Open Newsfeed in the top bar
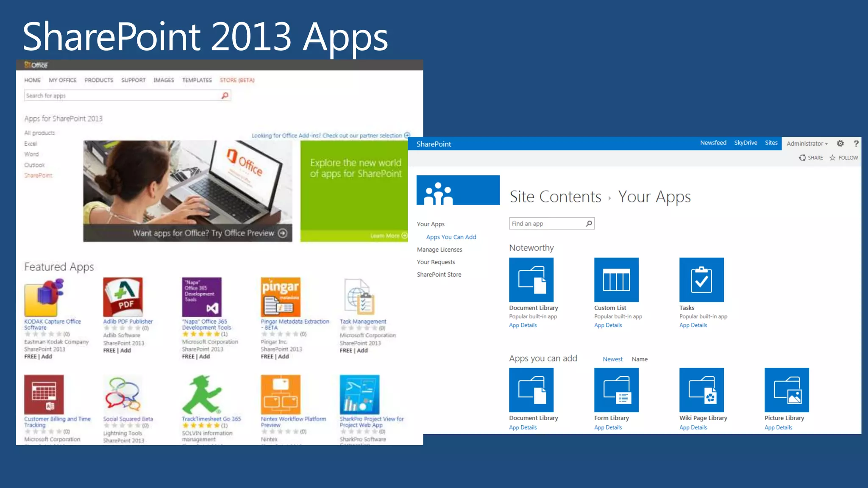 tap(713, 143)
